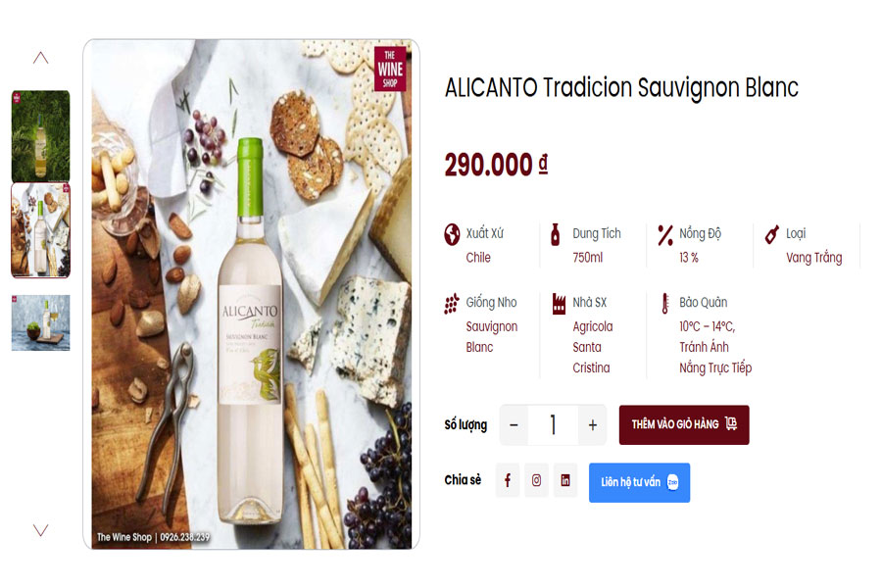Add wine with Thêm vào giỏ hàng
Viewport: 882px width, 588px height.
pos(684,424)
